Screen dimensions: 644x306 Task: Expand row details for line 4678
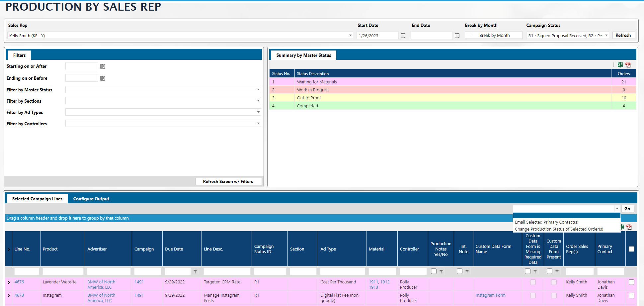(x=9, y=296)
